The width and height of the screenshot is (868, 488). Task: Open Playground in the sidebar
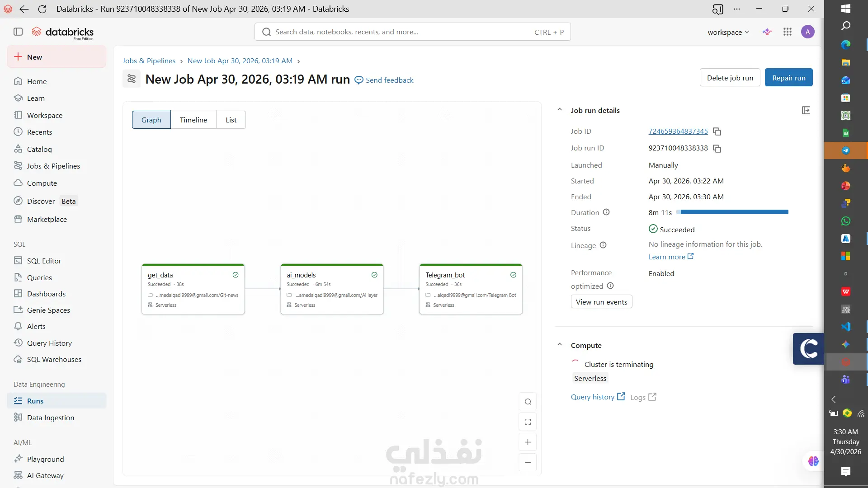[57, 459]
